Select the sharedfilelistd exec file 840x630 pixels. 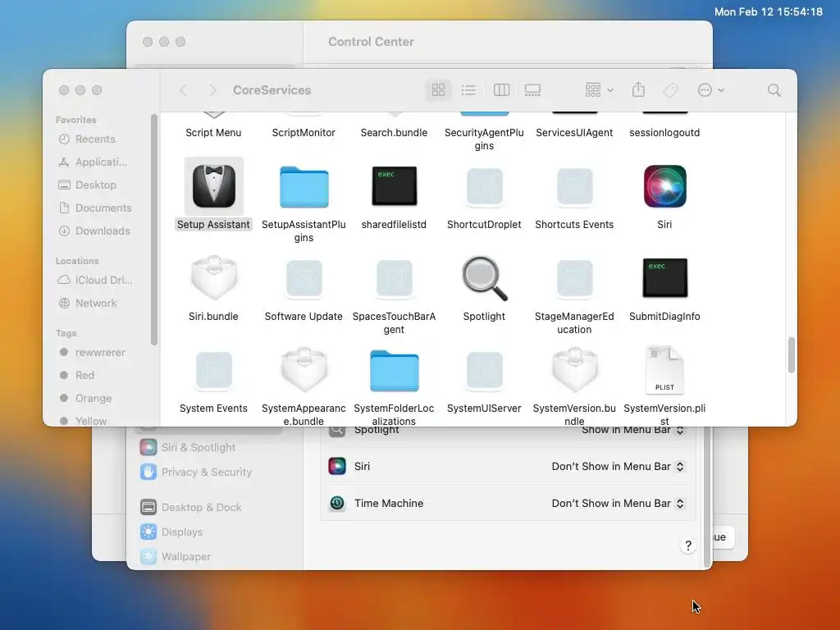(x=395, y=186)
